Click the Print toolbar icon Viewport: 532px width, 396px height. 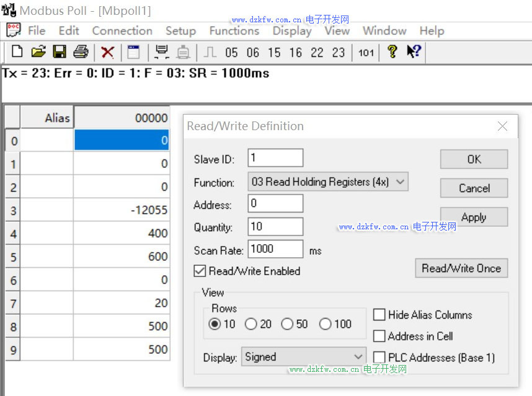click(81, 52)
